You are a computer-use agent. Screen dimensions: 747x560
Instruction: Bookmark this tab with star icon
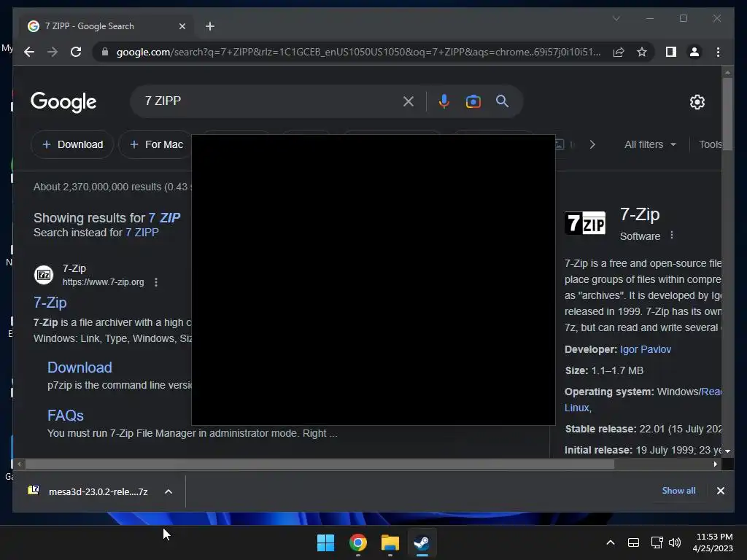point(642,52)
